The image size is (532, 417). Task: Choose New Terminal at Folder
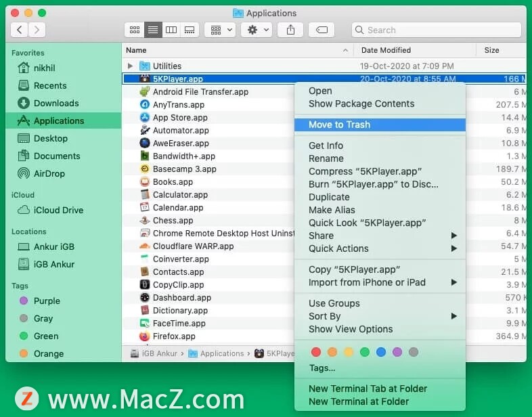[x=380, y=401]
